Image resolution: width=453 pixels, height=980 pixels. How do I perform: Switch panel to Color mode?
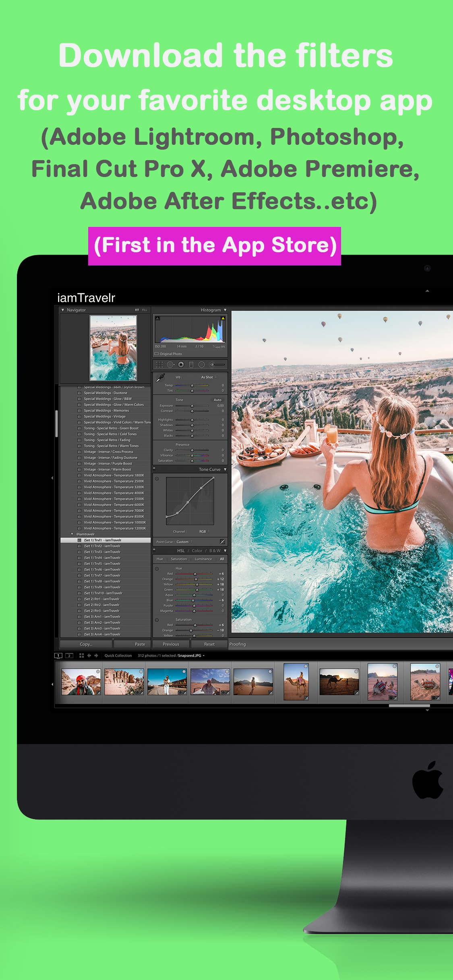[x=197, y=551]
